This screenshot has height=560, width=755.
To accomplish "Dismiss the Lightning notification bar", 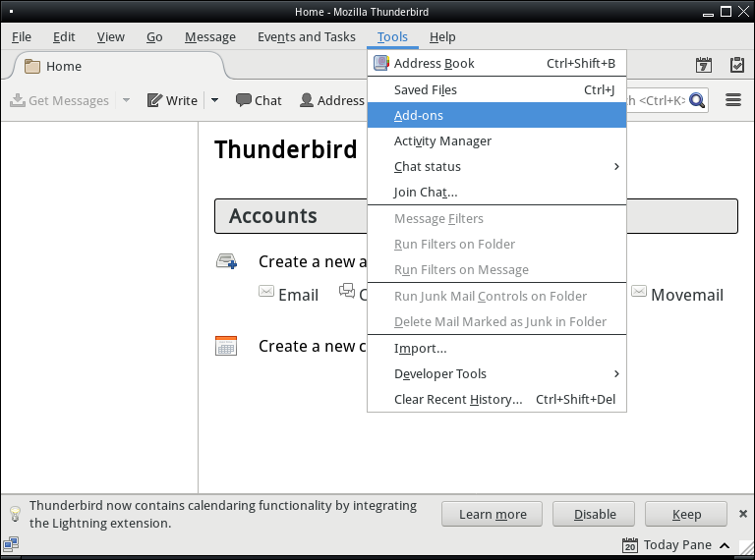I will (743, 514).
